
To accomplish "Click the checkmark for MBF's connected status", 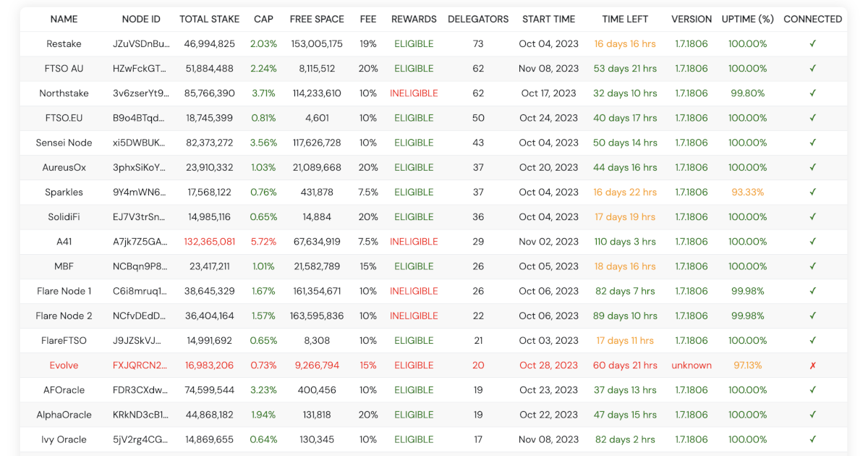I will [x=812, y=266].
